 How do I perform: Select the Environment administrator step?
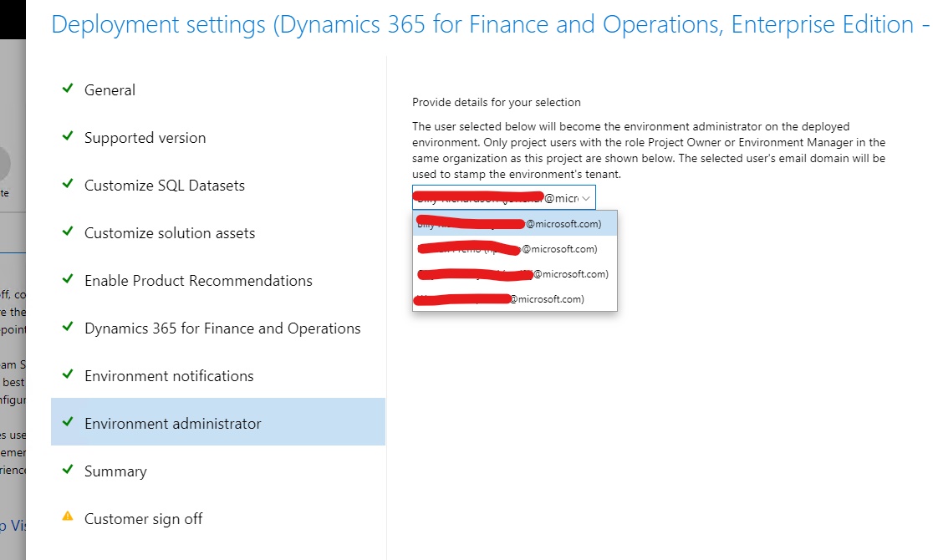pyautogui.click(x=173, y=424)
